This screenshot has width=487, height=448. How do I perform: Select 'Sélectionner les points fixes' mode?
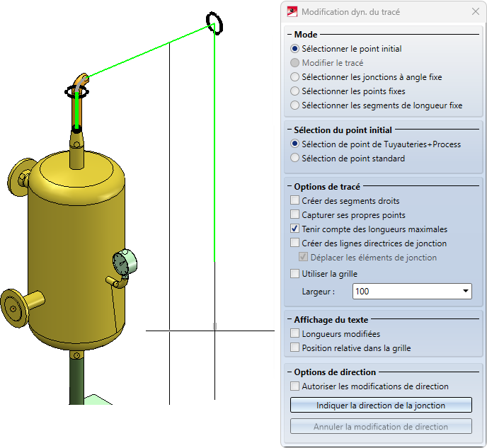coord(294,91)
